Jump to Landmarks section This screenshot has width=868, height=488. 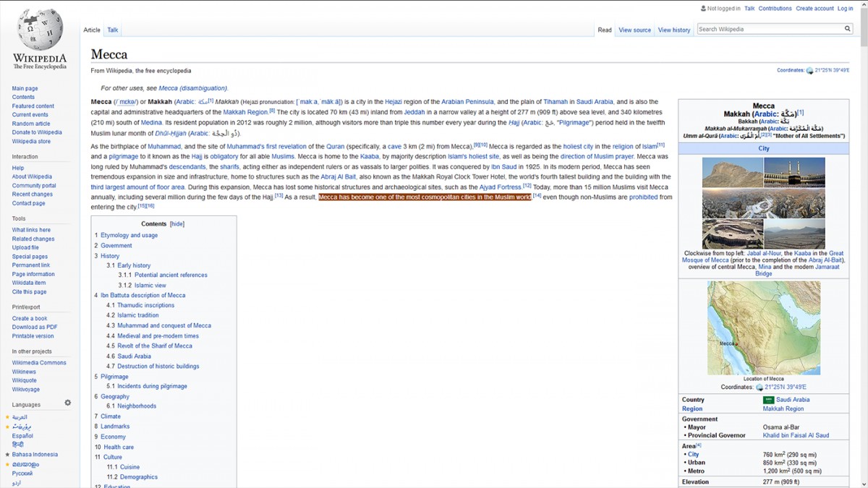115,427
